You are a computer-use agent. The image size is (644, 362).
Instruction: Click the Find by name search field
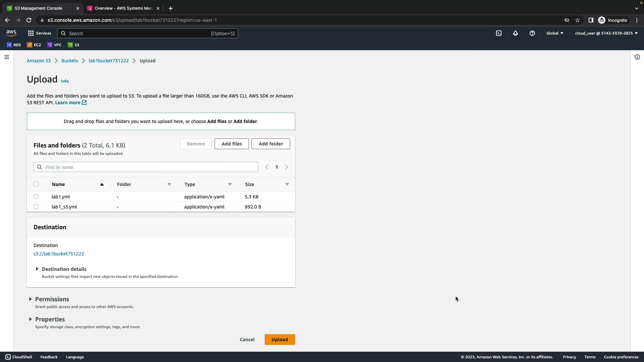click(149, 167)
